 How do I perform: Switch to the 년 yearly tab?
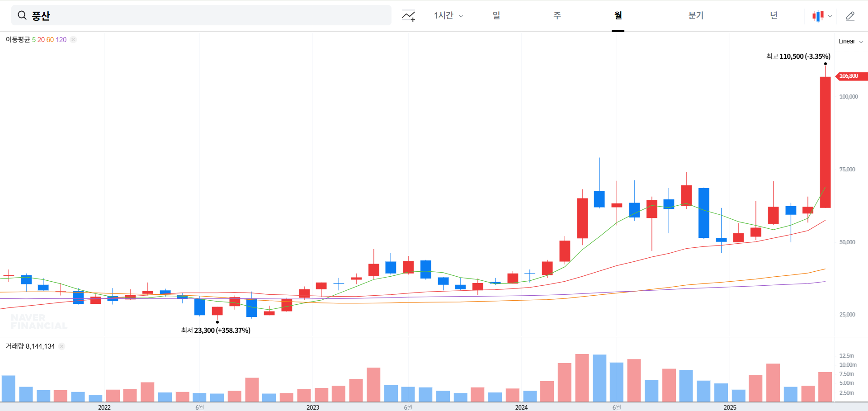pyautogui.click(x=774, y=15)
